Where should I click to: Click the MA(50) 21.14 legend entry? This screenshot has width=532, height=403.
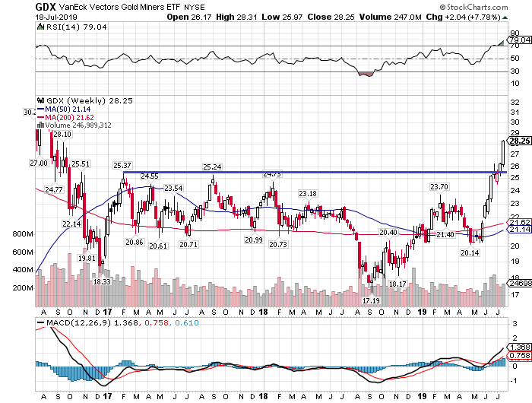click(x=64, y=109)
